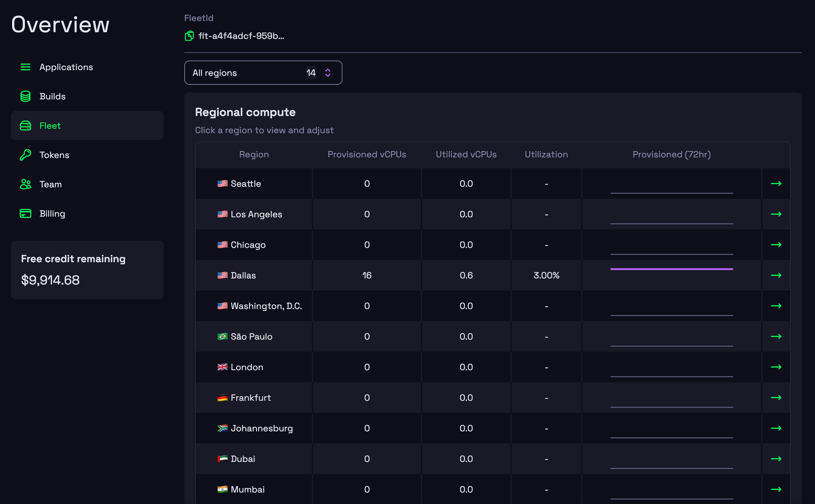Click green arrow on Frankfurt row

(x=776, y=398)
